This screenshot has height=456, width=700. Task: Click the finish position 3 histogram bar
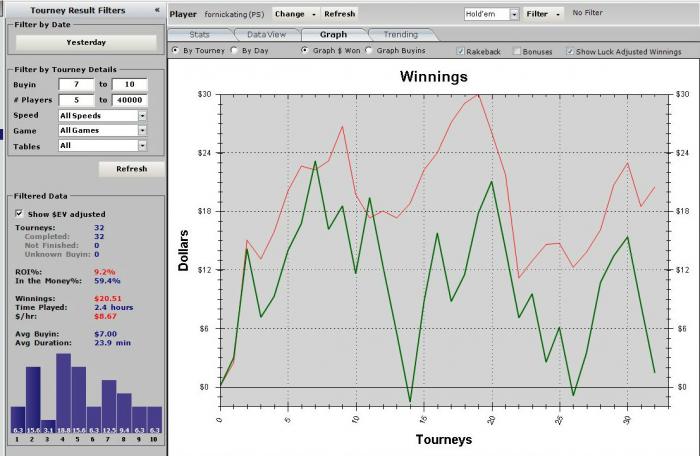[x=48, y=427]
